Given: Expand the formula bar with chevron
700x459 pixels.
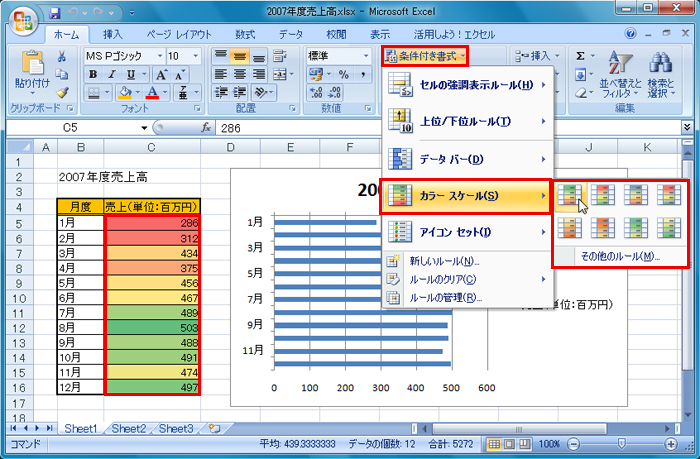Looking at the screenshot, I should (x=687, y=128).
